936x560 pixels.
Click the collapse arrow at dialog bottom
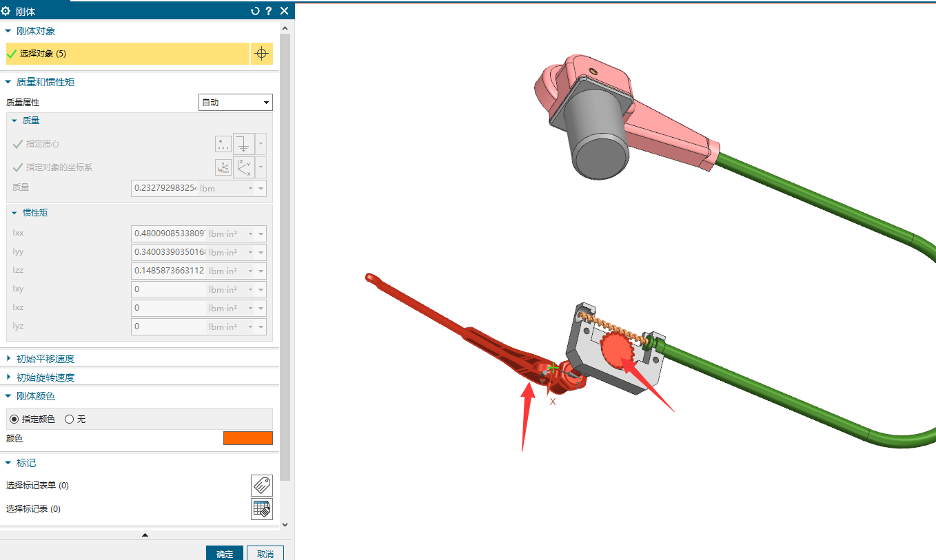click(x=145, y=535)
